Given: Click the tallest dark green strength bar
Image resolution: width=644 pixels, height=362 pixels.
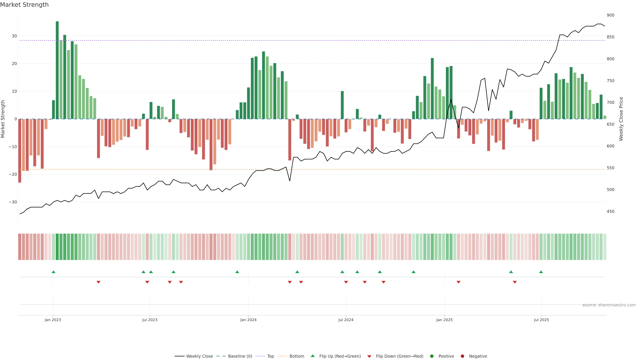Looking at the screenshot, I should pyautogui.click(x=57, y=70).
